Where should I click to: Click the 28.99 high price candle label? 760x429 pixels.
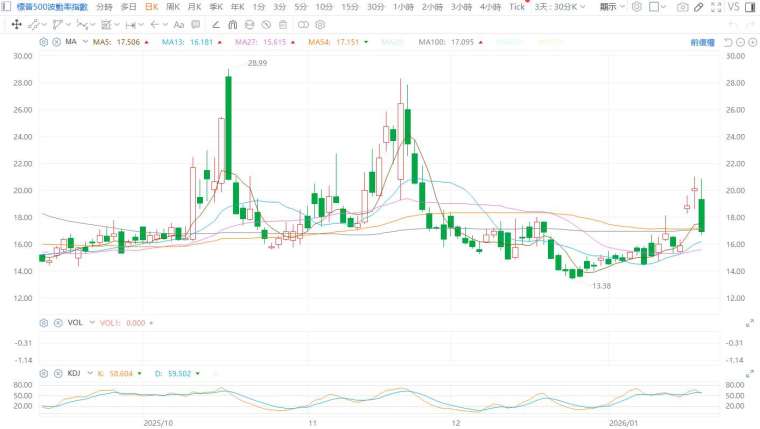231,63
